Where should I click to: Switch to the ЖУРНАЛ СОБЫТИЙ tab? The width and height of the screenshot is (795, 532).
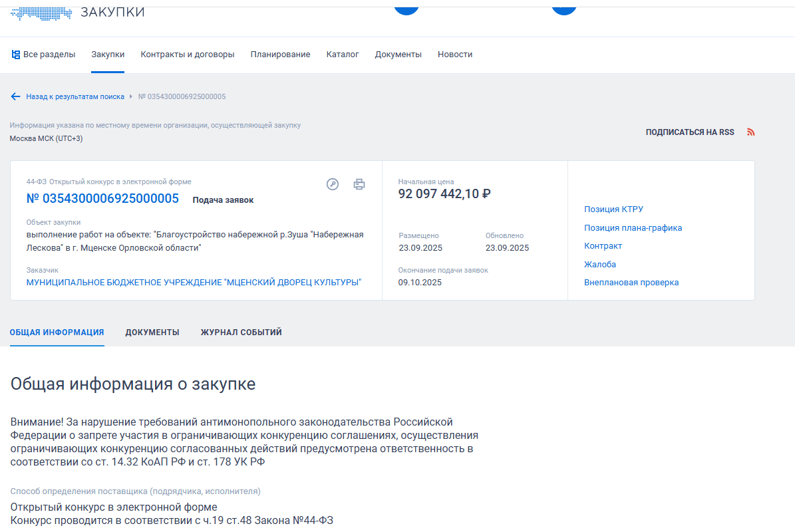(241, 332)
